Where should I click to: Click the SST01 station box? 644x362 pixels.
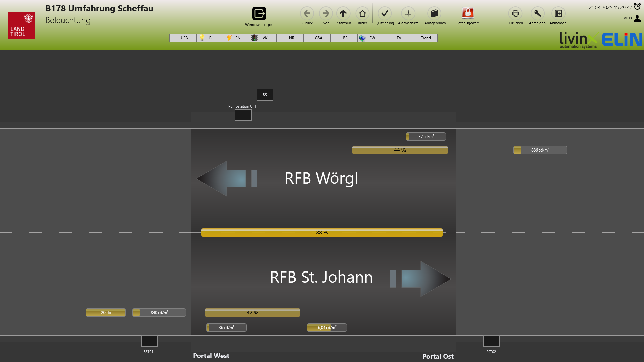(x=149, y=341)
